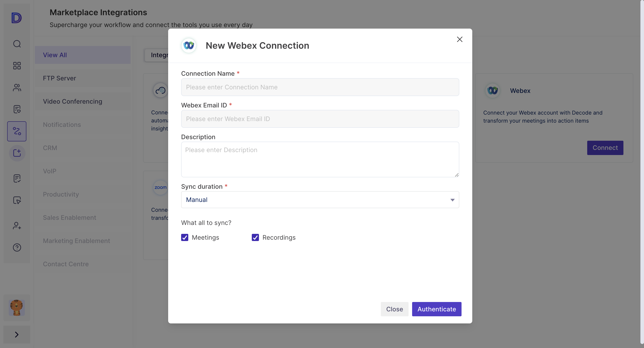
Task: Open the help question mark icon
Action: [17, 247]
